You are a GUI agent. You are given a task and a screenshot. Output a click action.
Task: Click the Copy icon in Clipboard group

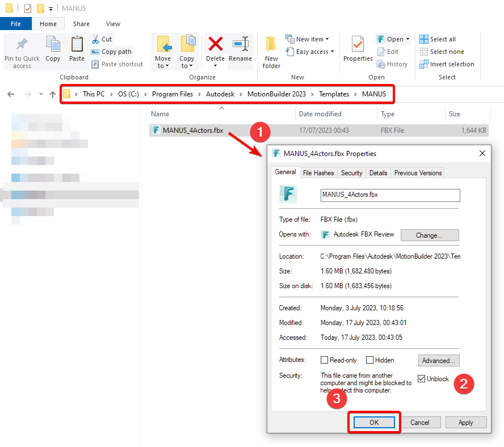[x=53, y=45]
